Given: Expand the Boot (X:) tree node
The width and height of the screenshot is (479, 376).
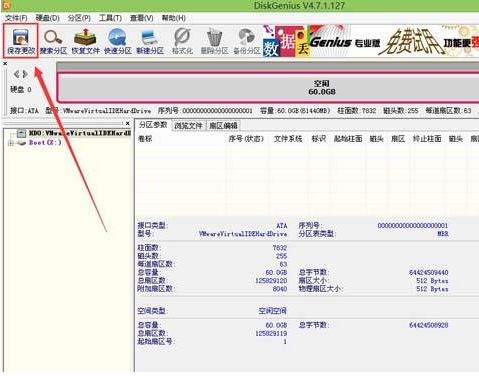Looking at the screenshot, I should click(11, 143).
